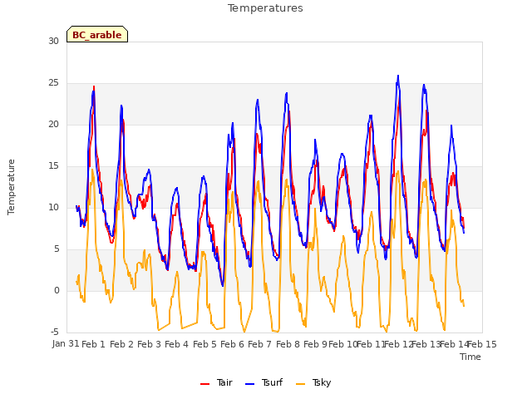Click the Feb 1 x-axis tick label
Screen dimensions: 532x399
[94, 344]
